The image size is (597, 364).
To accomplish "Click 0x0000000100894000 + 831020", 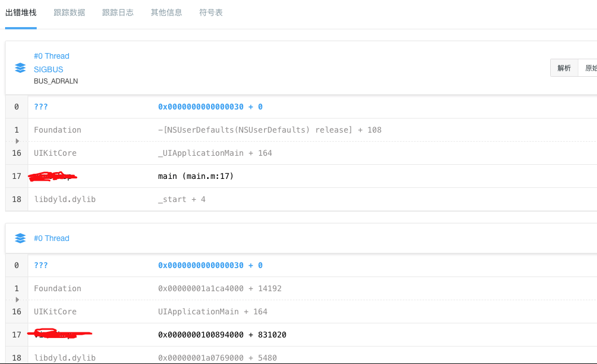I will (x=222, y=335).
